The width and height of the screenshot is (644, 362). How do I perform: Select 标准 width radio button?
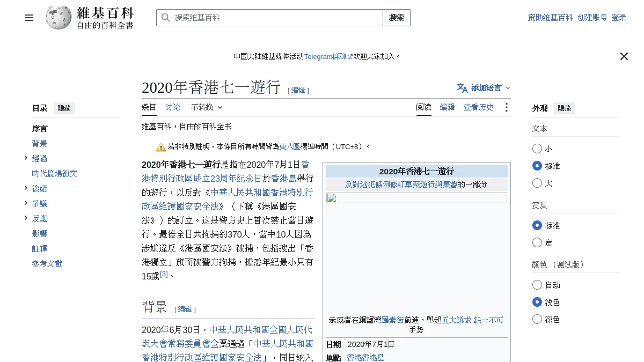click(537, 225)
